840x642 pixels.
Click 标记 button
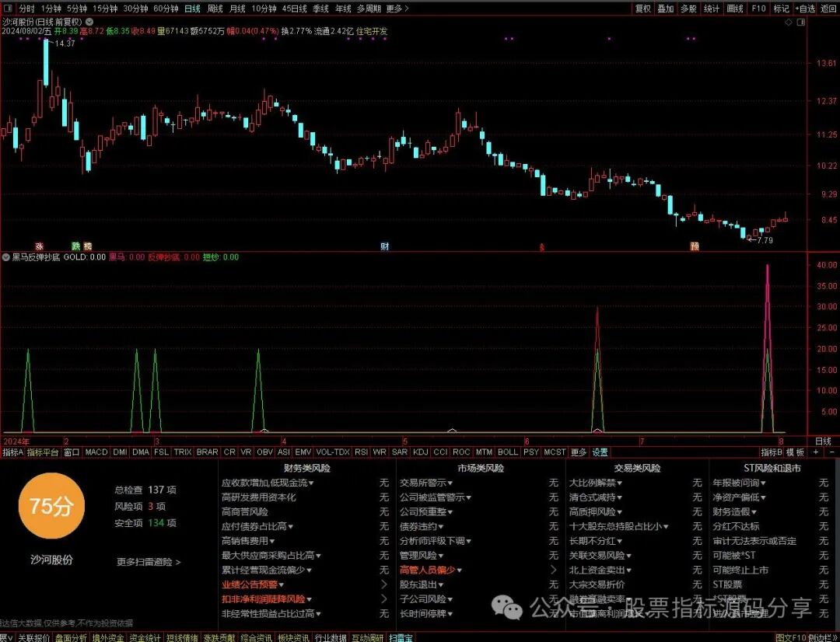coord(781,9)
